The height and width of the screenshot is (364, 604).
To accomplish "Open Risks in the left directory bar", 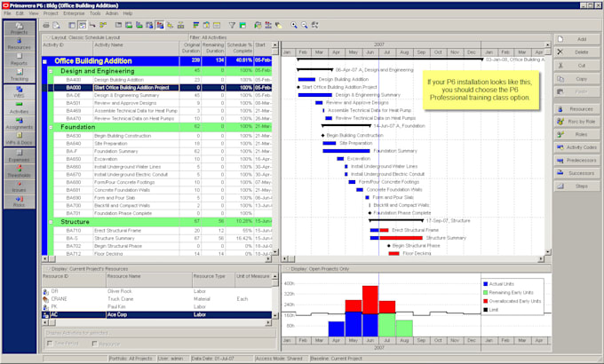I will coord(20,202).
